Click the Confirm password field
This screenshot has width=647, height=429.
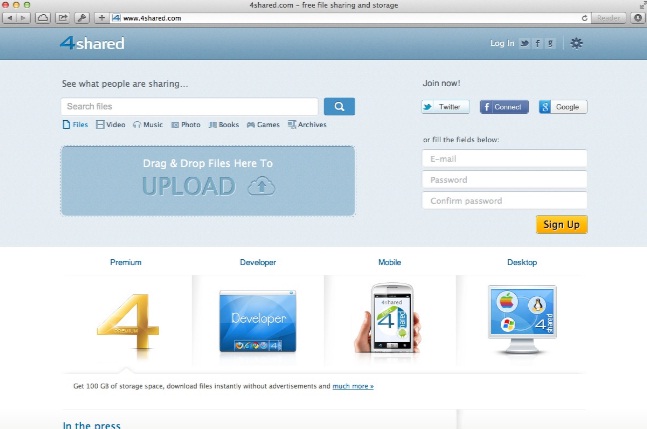tap(504, 201)
